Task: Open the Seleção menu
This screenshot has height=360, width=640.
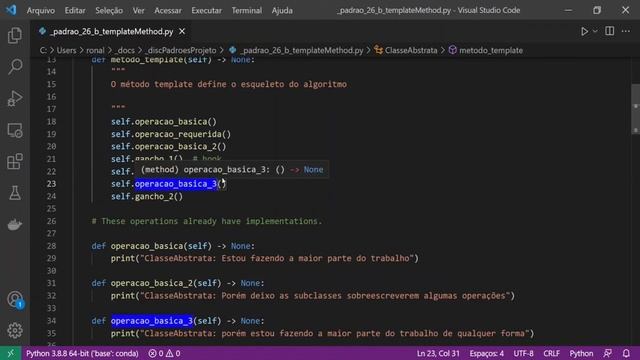Action: click(x=109, y=10)
